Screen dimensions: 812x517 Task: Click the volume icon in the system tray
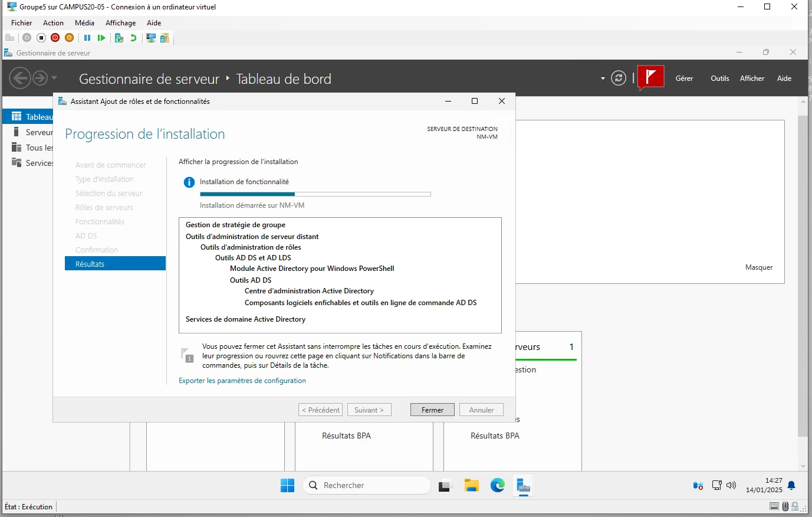[x=731, y=486]
